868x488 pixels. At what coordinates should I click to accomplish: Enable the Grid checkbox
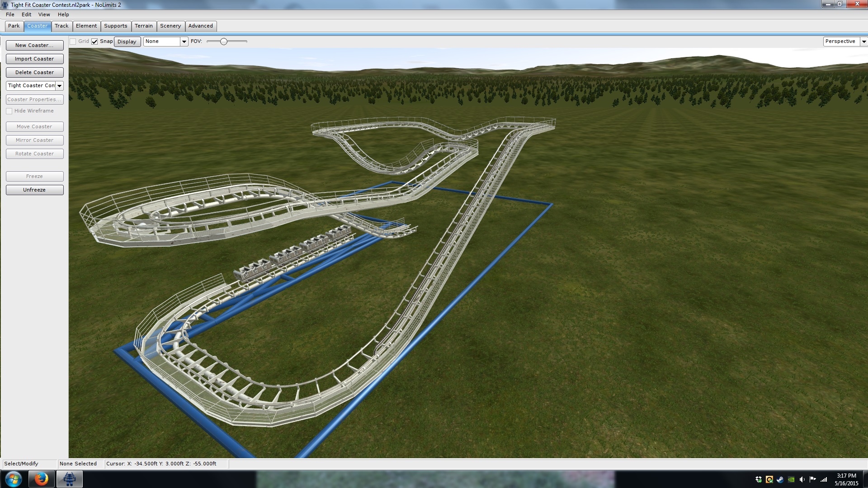[73, 42]
